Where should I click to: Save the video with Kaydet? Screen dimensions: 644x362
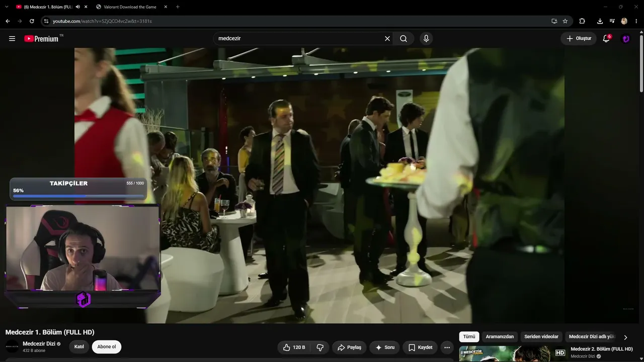[420, 347]
